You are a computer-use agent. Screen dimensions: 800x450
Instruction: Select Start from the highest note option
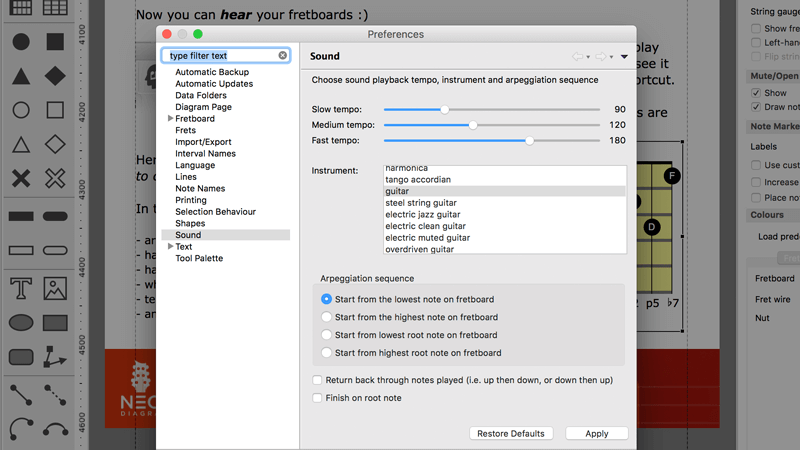pos(326,317)
